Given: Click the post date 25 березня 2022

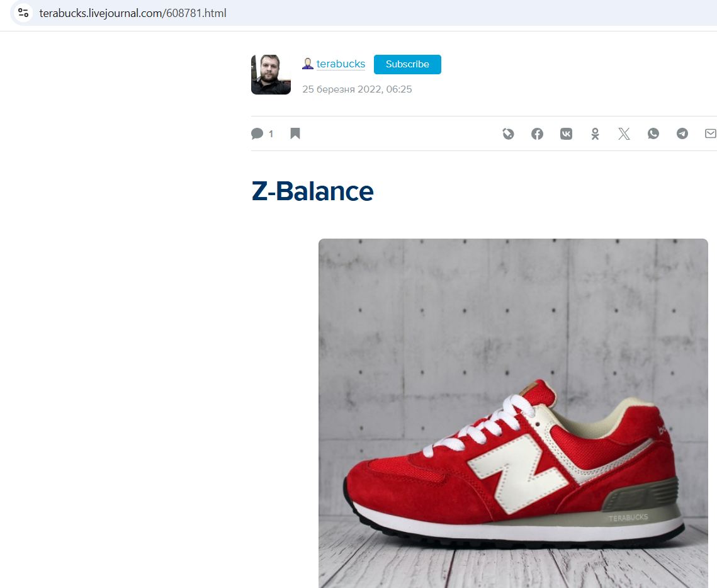Looking at the screenshot, I should (357, 89).
